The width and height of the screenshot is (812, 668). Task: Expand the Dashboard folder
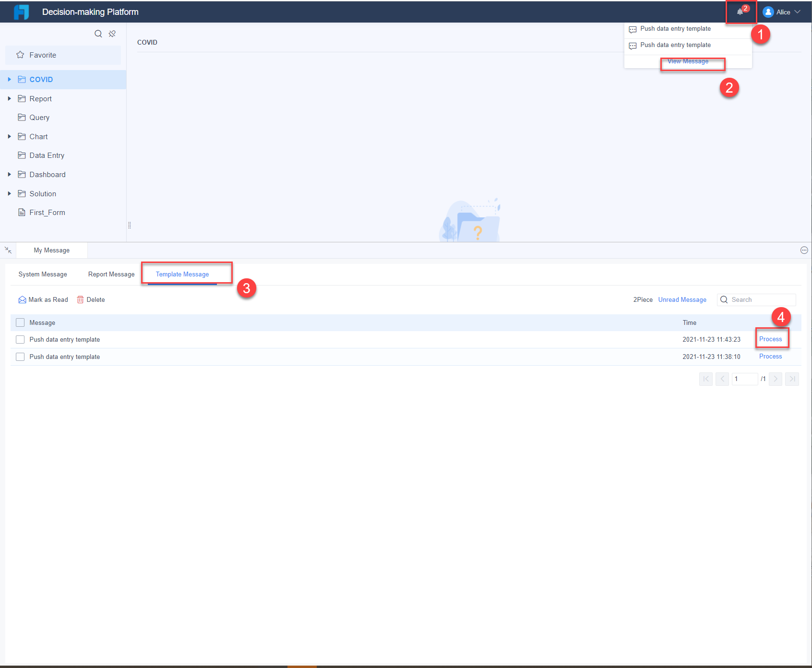point(9,175)
